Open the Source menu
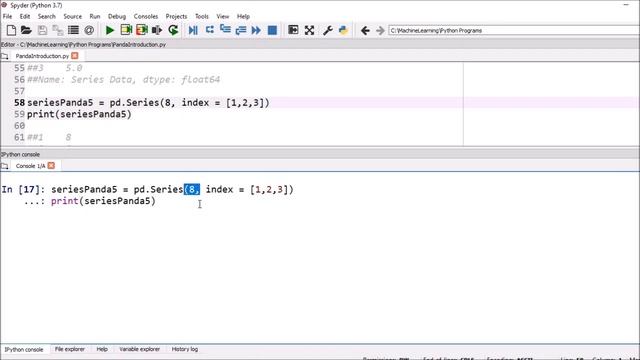The height and width of the screenshot is (360, 640). pyautogui.click(x=73, y=16)
